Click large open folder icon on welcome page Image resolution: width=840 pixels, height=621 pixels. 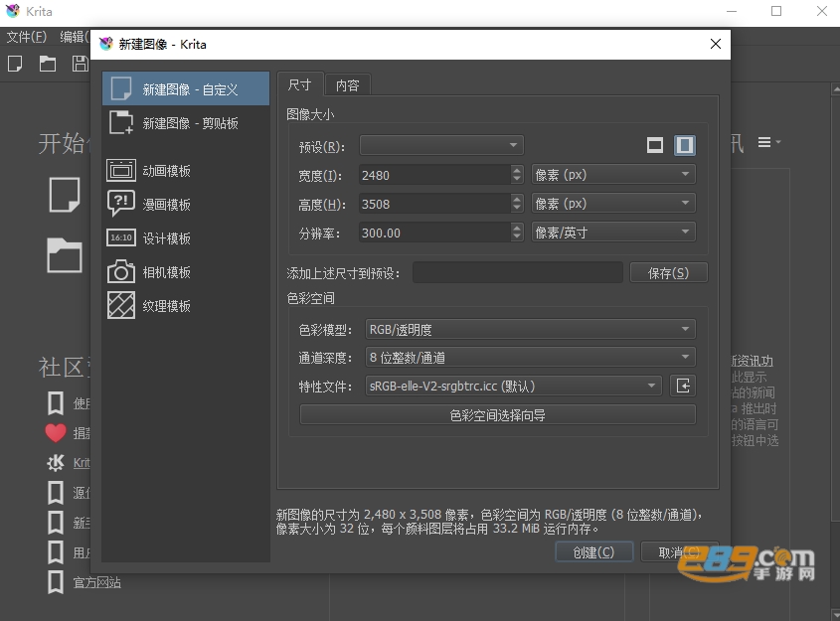point(65,255)
